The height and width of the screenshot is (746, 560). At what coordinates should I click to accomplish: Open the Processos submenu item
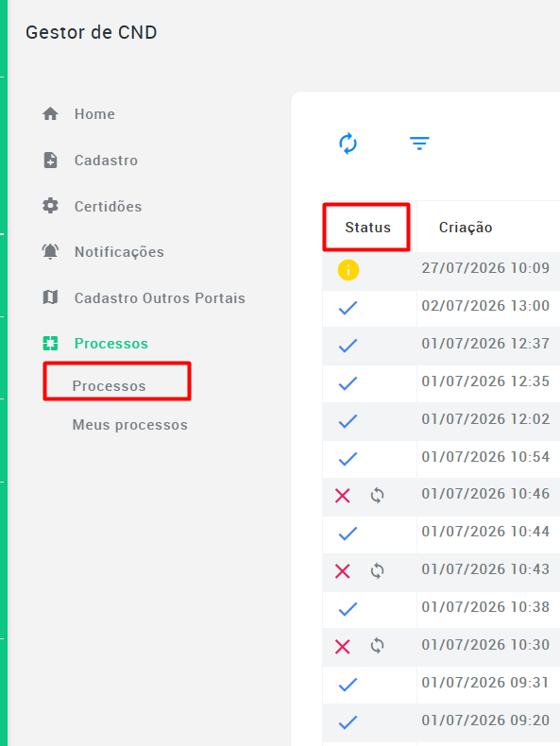tap(109, 386)
